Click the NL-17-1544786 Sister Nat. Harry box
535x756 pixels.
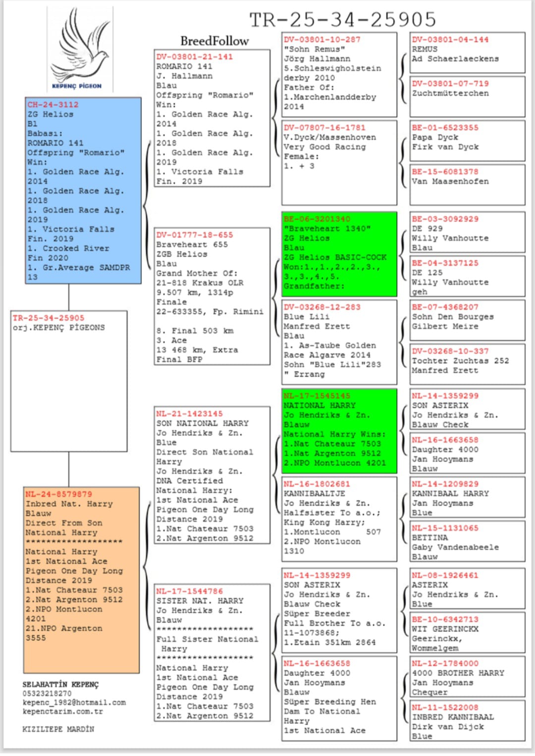coord(212,653)
